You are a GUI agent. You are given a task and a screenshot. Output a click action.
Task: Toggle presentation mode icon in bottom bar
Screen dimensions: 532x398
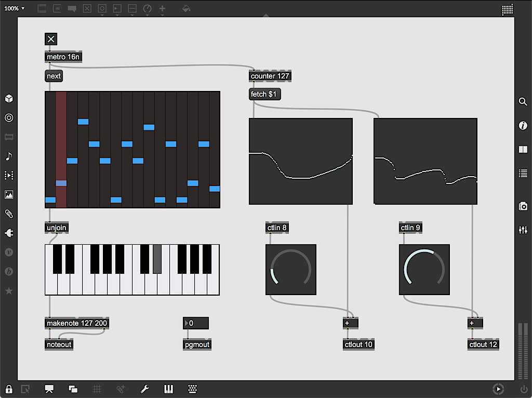49,389
